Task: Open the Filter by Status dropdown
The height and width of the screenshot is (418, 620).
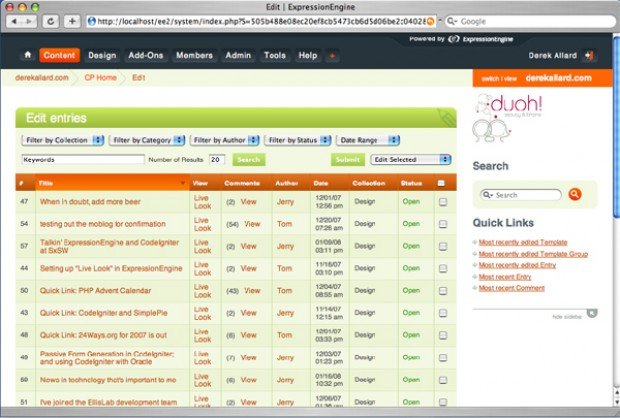Action: click(x=298, y=140)
